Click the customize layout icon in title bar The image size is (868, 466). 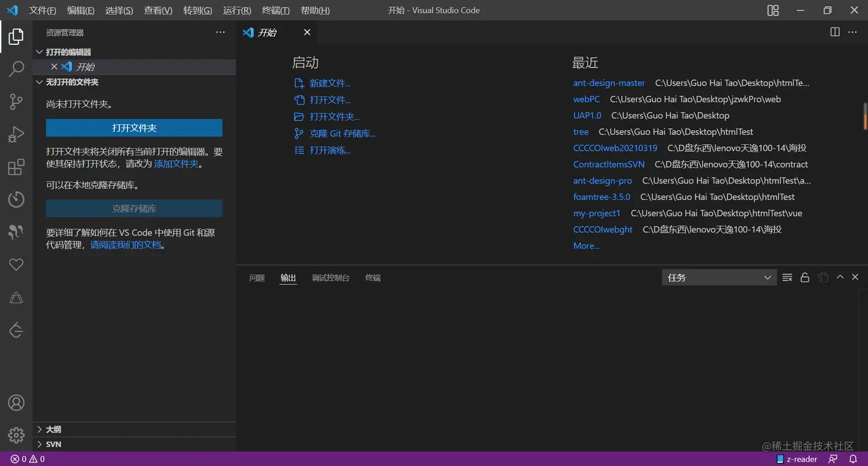[773, 10]
